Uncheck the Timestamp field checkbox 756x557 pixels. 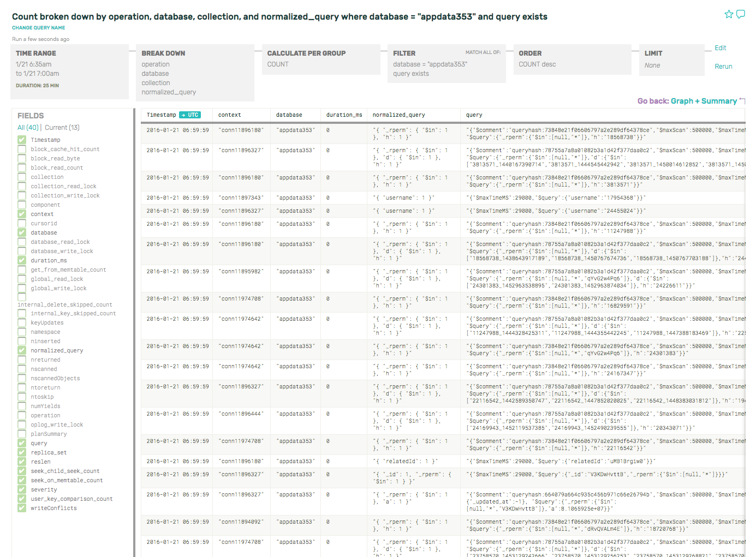tap(22, 140)
